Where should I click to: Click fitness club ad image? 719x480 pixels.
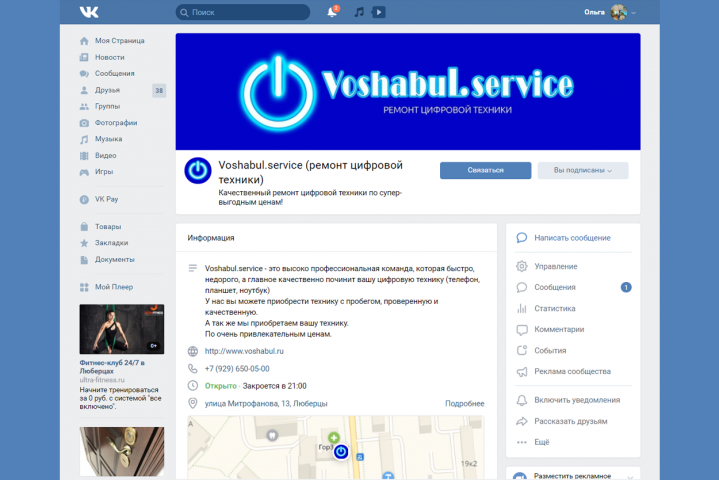pos(122,329)
